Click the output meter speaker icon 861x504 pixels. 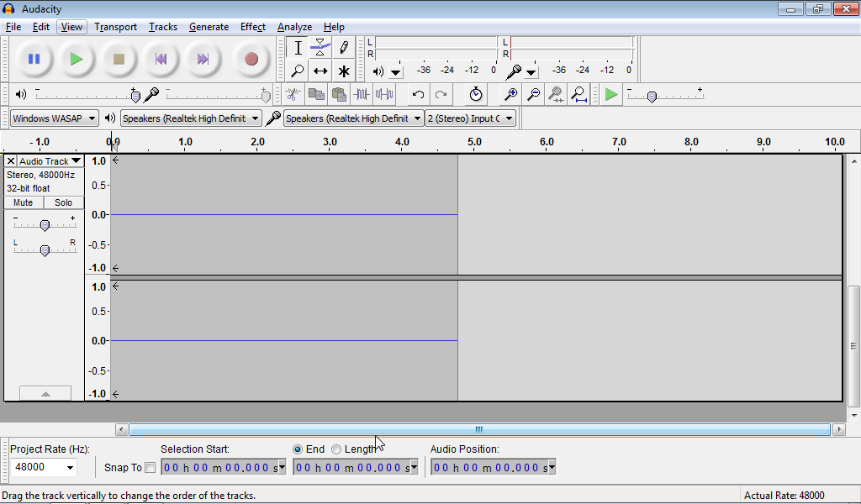tap(378, 71)
